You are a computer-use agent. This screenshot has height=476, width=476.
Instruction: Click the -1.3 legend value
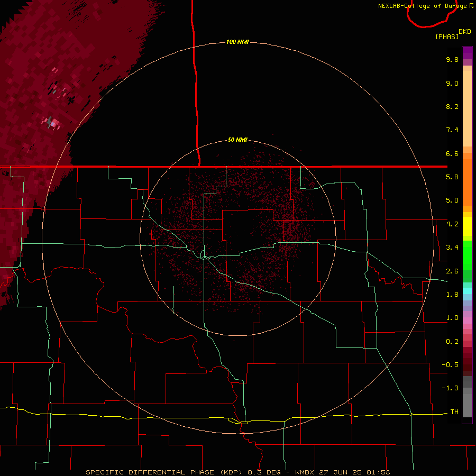(450, 388)
